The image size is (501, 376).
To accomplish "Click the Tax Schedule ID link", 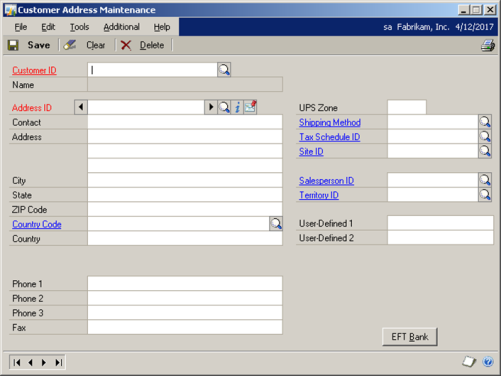I will 329,137.
